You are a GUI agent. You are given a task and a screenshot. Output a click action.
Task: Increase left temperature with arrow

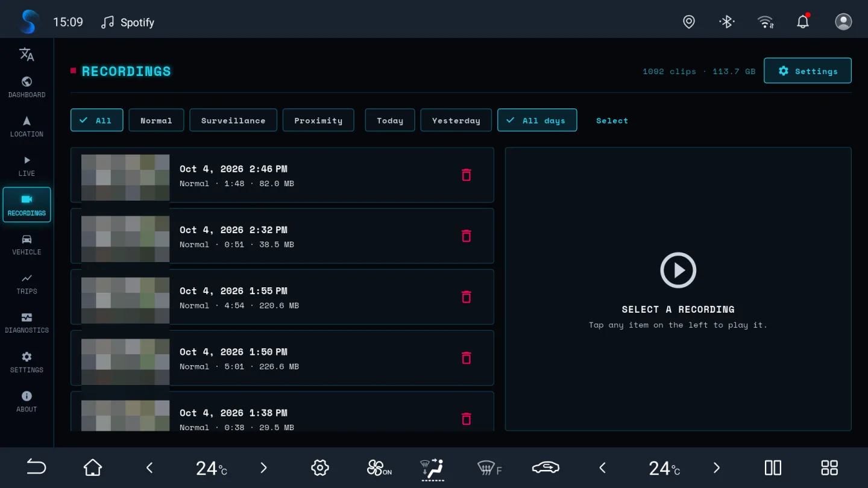263,468
